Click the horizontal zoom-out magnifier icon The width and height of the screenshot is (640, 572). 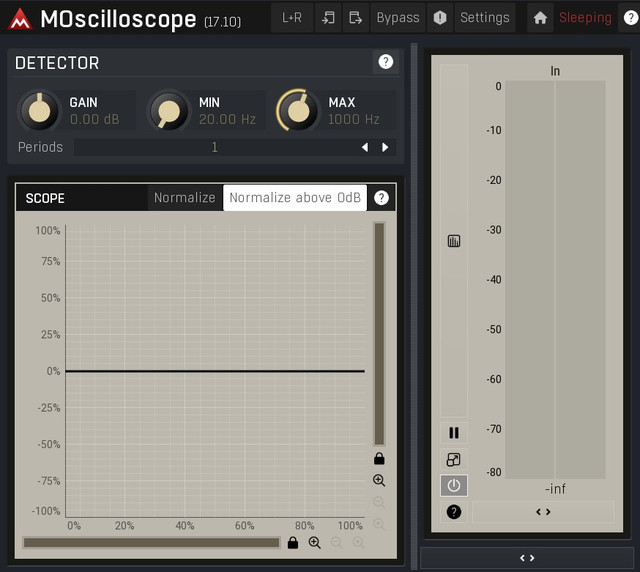click(x=337, y=543)
